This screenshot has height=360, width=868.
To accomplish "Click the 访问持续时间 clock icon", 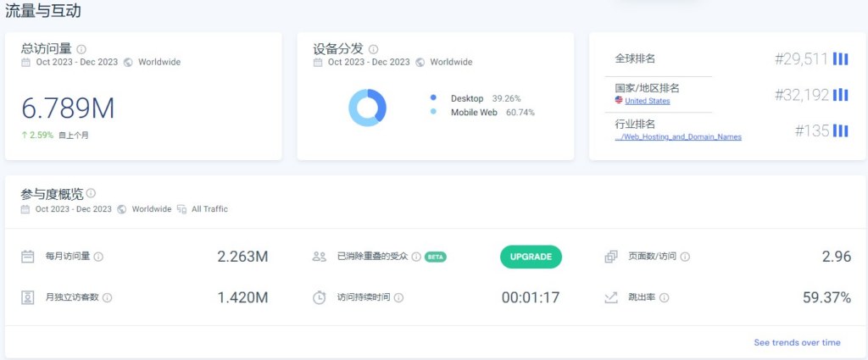I will (320, 297).
